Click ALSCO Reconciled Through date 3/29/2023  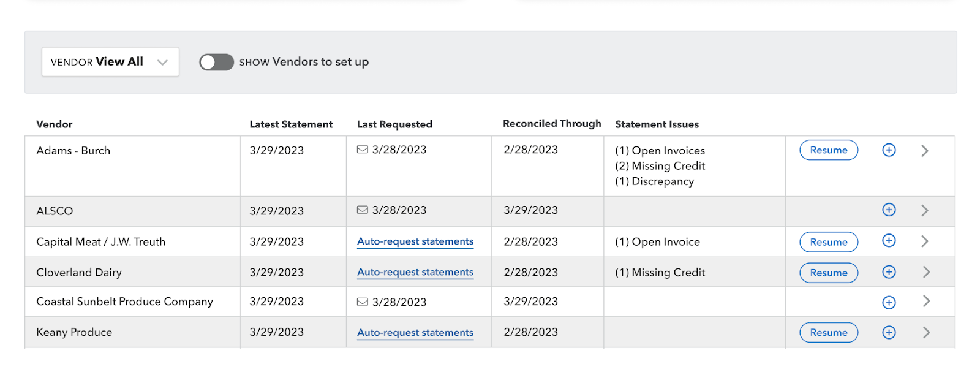point(531,210)
